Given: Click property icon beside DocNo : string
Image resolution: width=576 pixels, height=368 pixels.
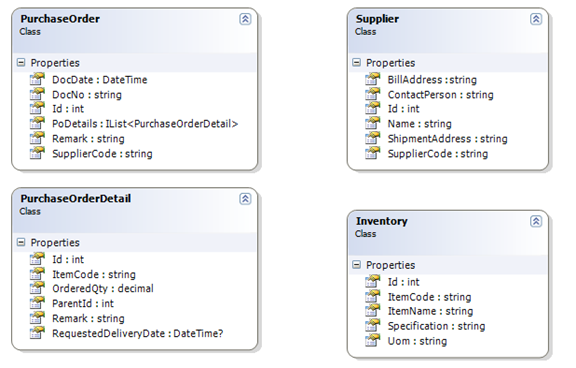Looking at the screenshot, I should click(37, 94).
